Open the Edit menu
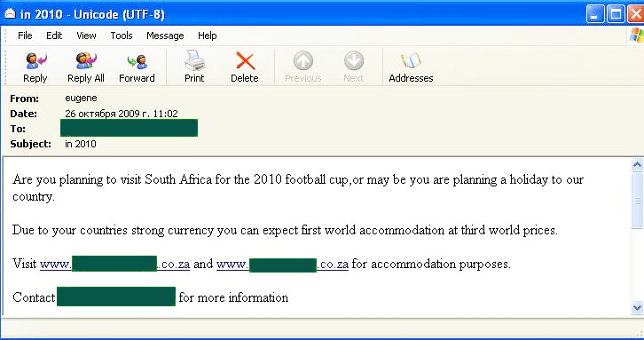 54,36
